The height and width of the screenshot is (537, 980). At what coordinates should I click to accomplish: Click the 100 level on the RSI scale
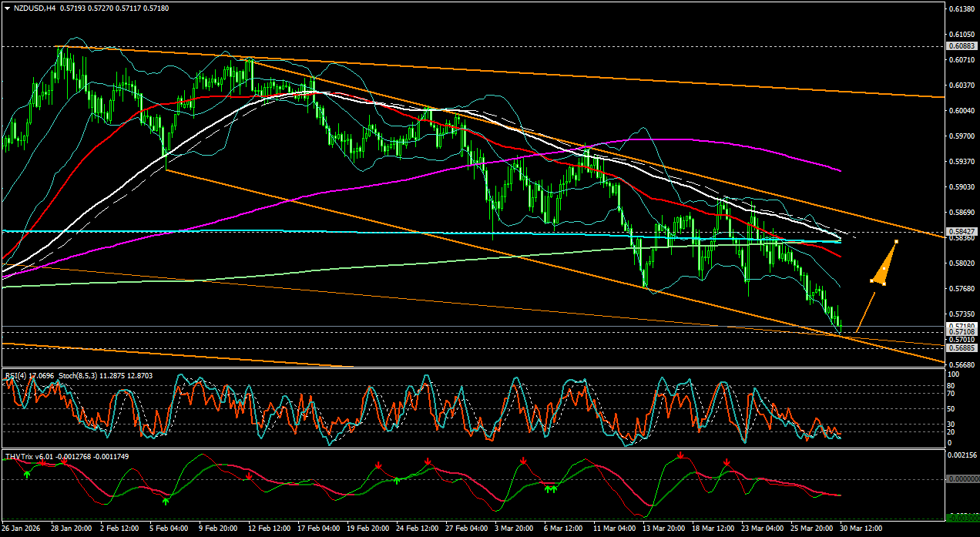954,374
